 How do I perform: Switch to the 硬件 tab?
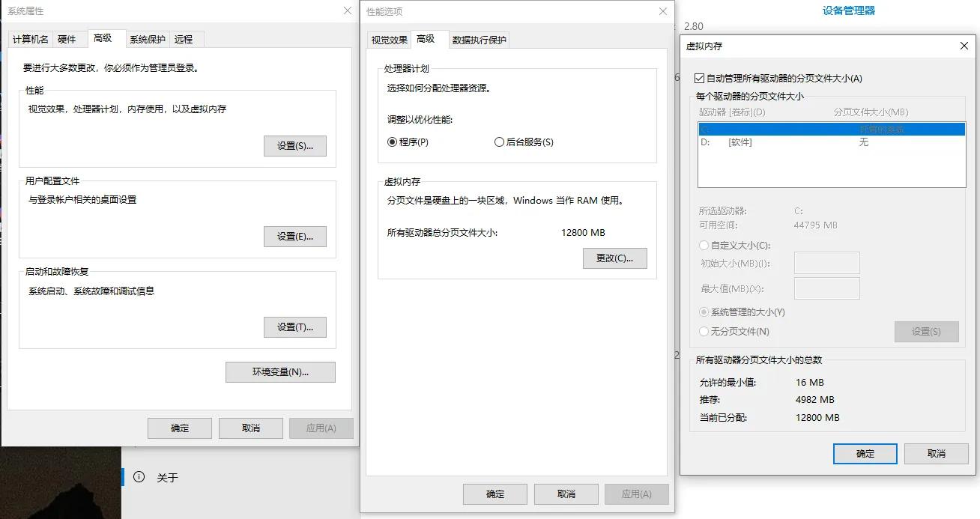(69, 39)
